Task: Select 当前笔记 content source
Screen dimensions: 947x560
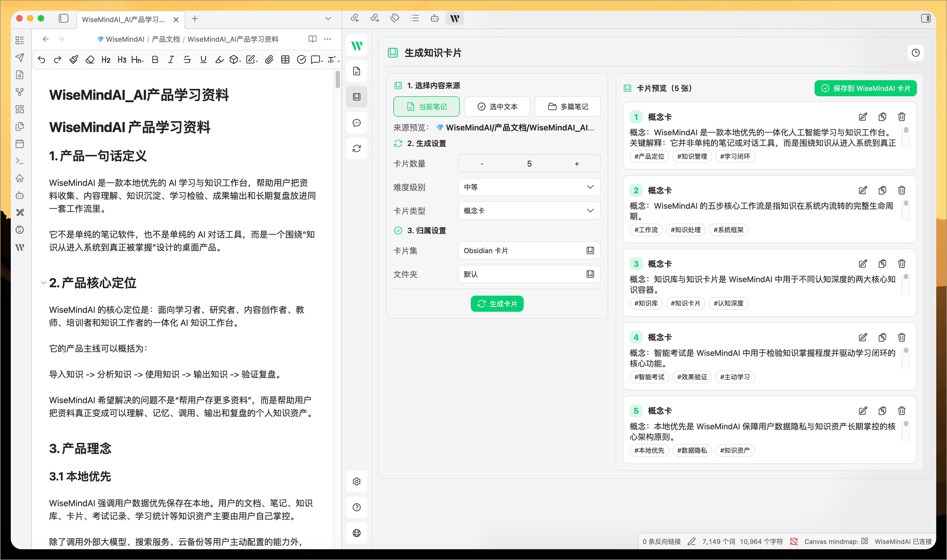Action: point(426,107)
